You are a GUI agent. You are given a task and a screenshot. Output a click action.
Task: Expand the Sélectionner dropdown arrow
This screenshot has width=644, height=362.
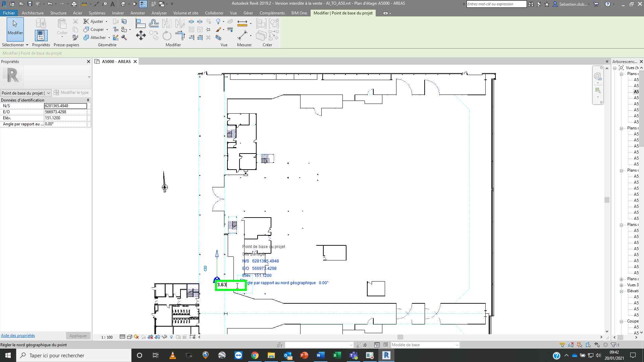tap(27, 45)
